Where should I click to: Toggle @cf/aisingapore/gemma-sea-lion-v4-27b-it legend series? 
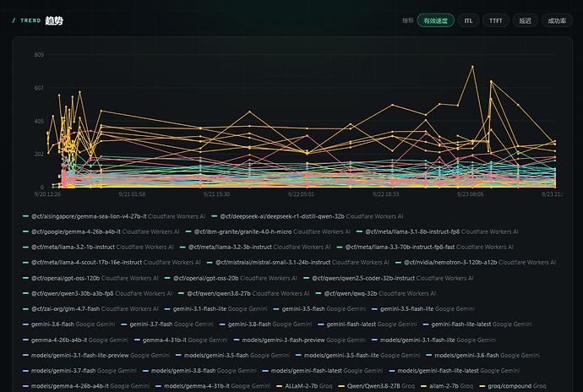(114, 216)
